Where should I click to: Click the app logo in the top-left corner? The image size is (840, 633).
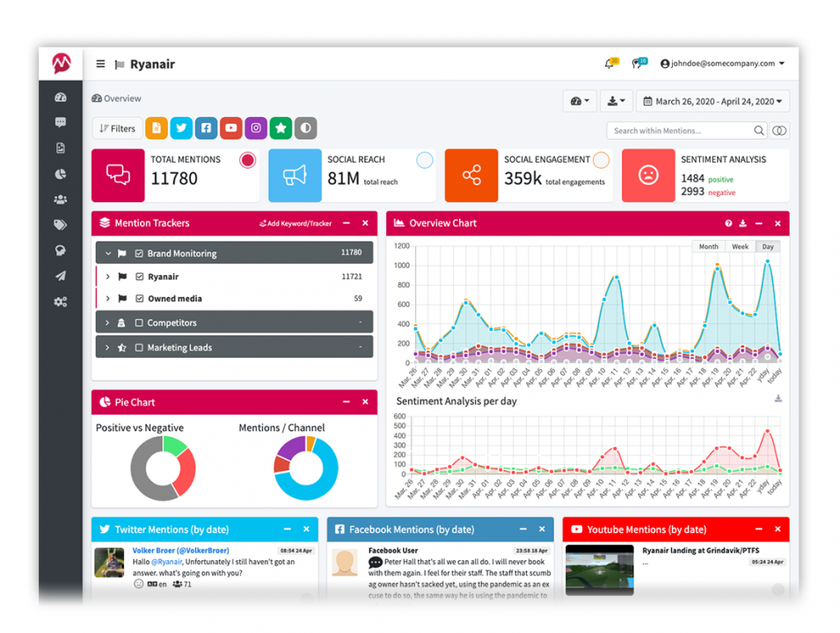(x=61, y=63)
